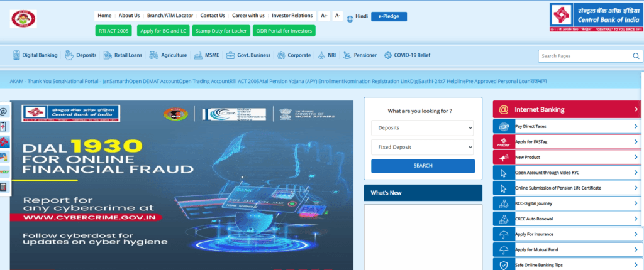Viewport: 644px width, 270px height.
Task: Open Pre Approved Personal Loan link
Action: pyautogui.click(x=498, y=81)
